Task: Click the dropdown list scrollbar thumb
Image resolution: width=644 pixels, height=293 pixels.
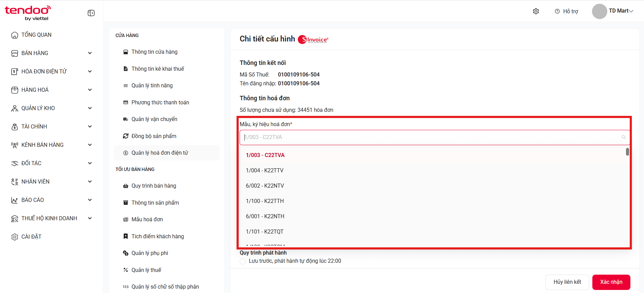Action: pyautogui.click(x=627, y=152)
